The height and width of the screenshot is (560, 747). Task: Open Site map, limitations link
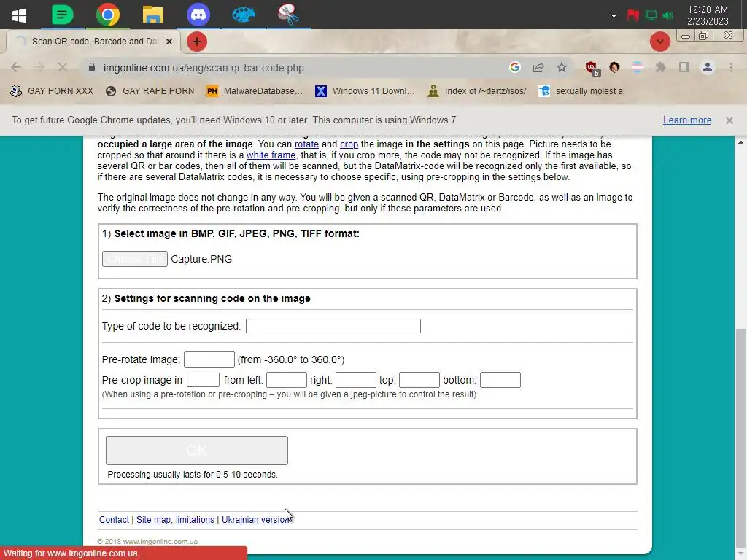tap(175, 519)
